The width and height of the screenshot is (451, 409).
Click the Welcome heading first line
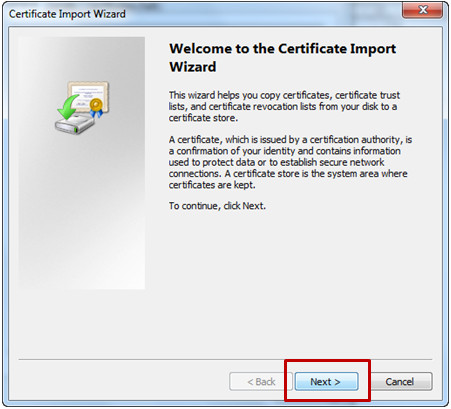point(282,49)
